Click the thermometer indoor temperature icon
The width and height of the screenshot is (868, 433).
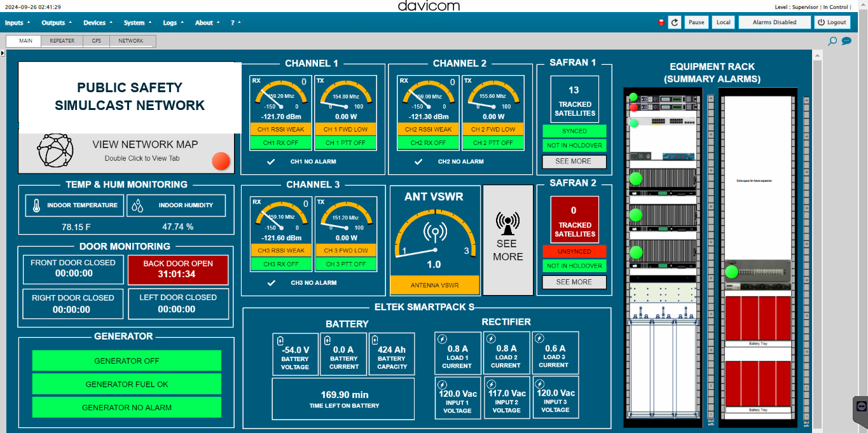coord(36,205)
